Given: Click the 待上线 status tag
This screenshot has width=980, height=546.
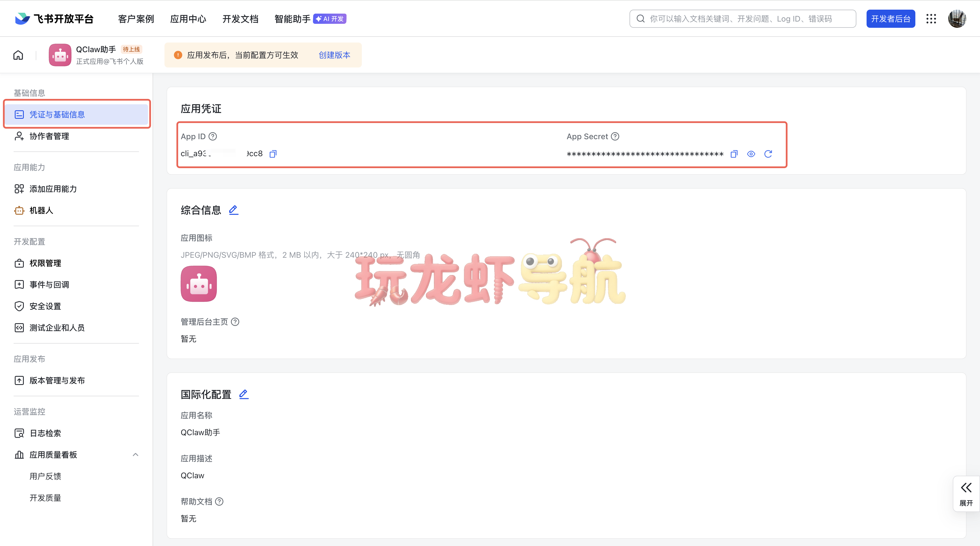Looking at the screenshot, I should click(131, 49).
